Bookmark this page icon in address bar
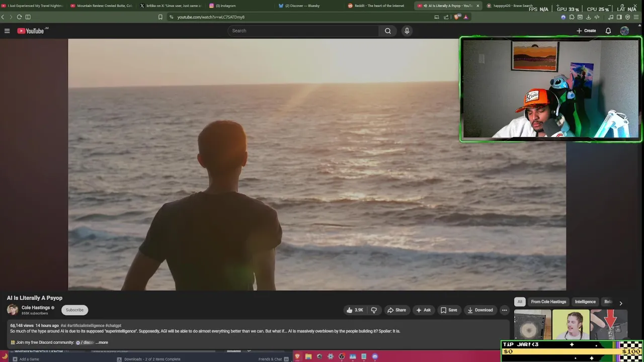The width and height of the screenshot is (644, 362). (x=160, y=17)
